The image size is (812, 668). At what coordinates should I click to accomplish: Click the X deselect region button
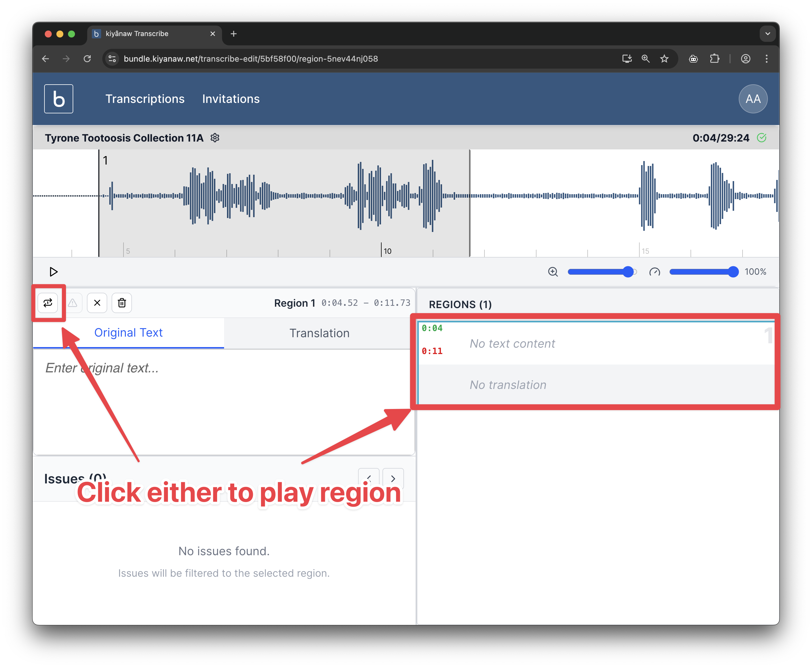97,303
